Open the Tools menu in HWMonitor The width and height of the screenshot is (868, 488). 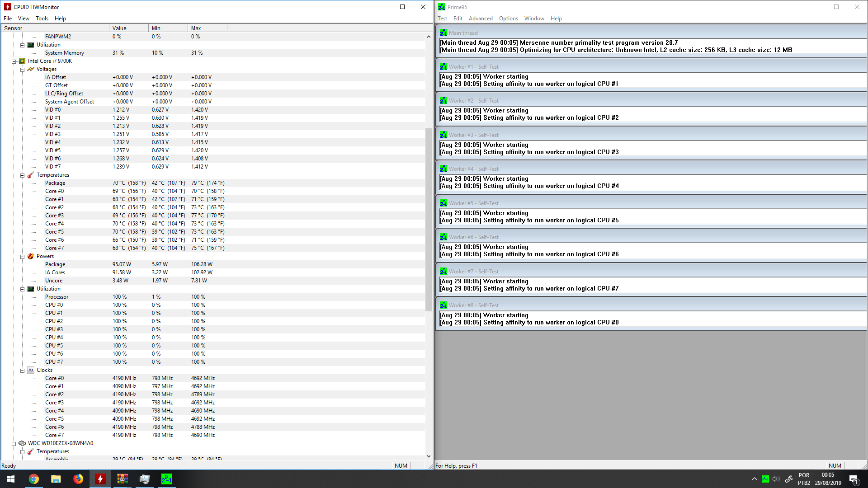(x=42, y=19)
